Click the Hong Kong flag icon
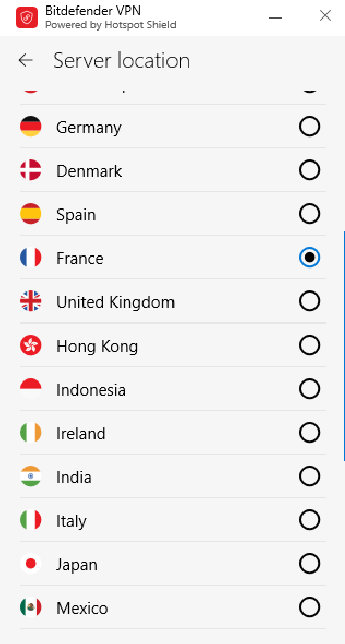 tap(31, 345)
